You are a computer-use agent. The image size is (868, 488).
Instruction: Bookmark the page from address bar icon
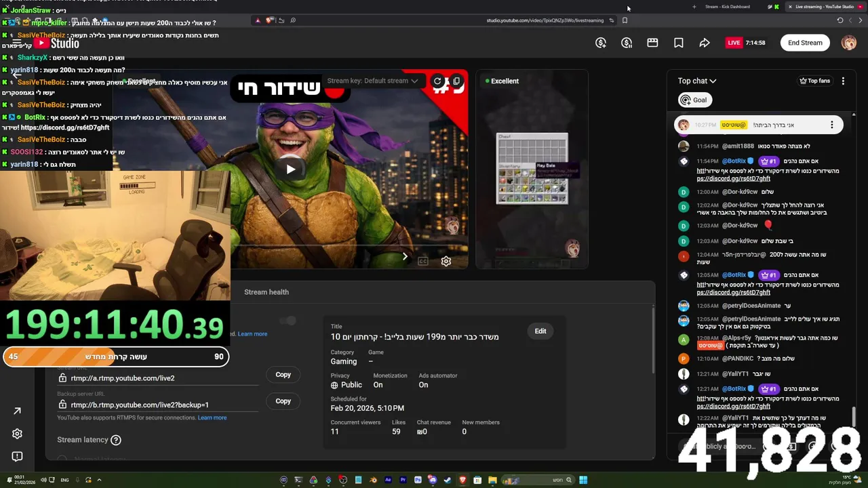coord(625,20)
